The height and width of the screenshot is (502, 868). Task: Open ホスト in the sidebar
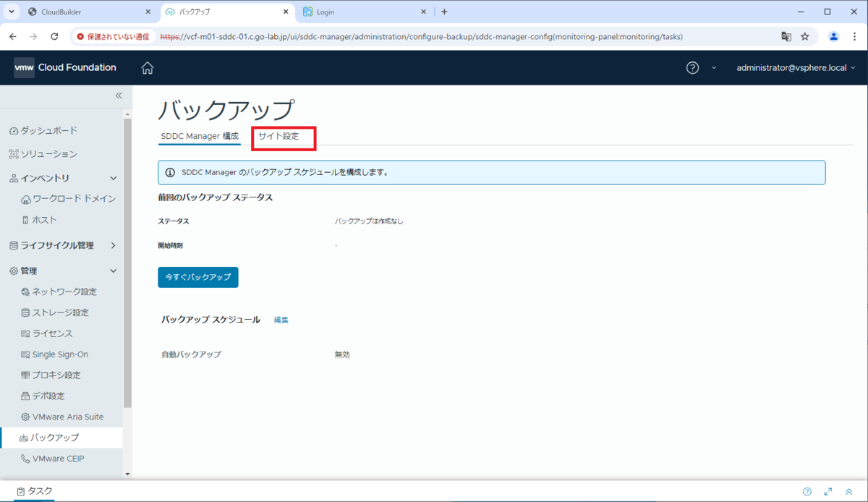coord(40,220)
